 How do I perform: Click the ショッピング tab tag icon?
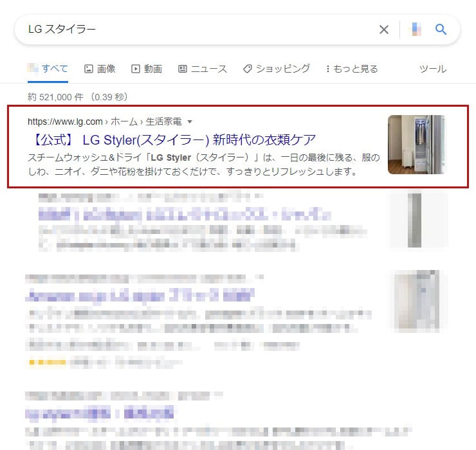pyautogui.click(x=248, y=69)
